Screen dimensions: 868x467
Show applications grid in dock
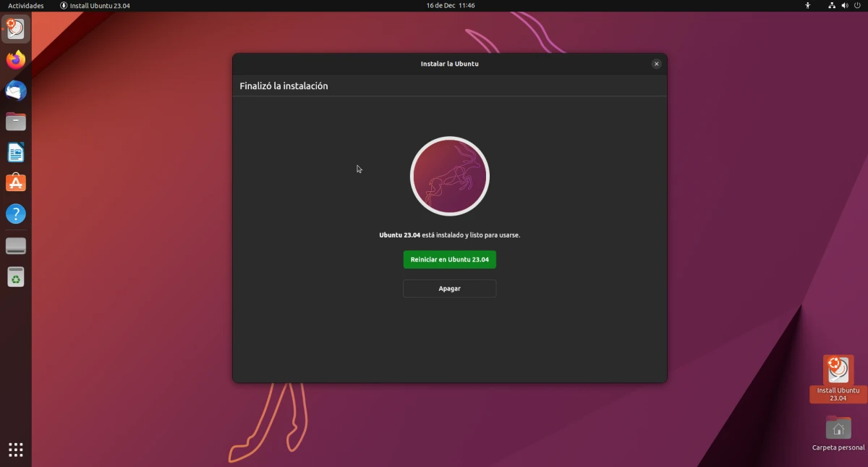16,450
